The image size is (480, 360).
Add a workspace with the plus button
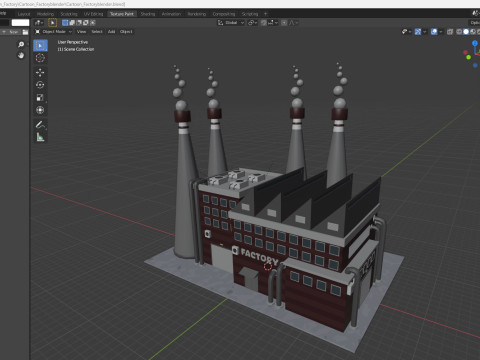266,14
